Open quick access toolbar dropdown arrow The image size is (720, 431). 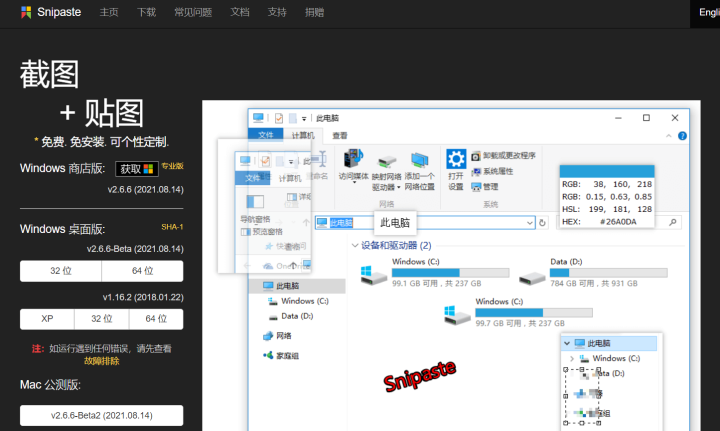pos(304,119)
